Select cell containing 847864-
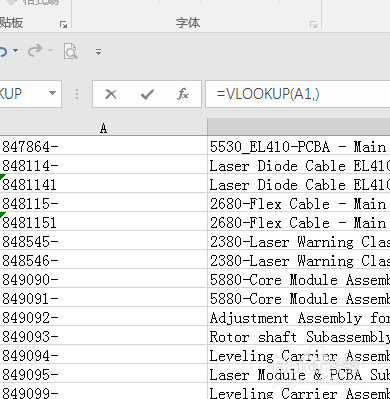This screenshot has height=399, width=390. pyautogui.click(x=103, y=145)
